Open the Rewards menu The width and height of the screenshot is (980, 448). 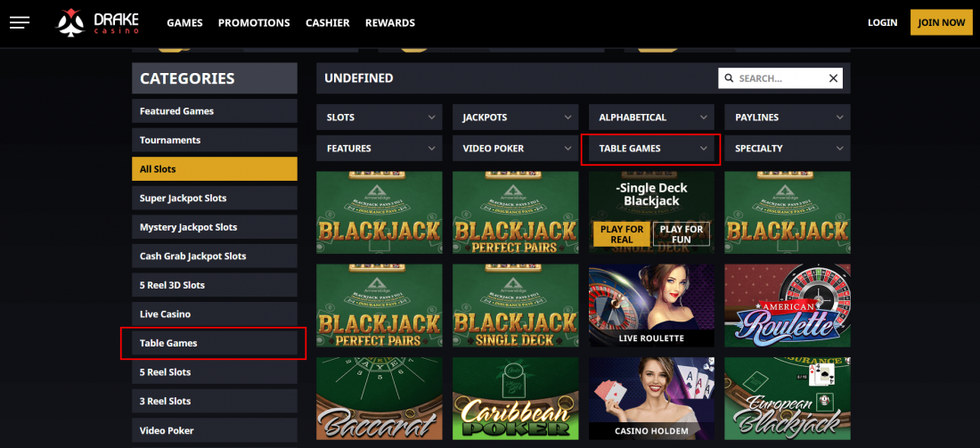coord(390,22)
